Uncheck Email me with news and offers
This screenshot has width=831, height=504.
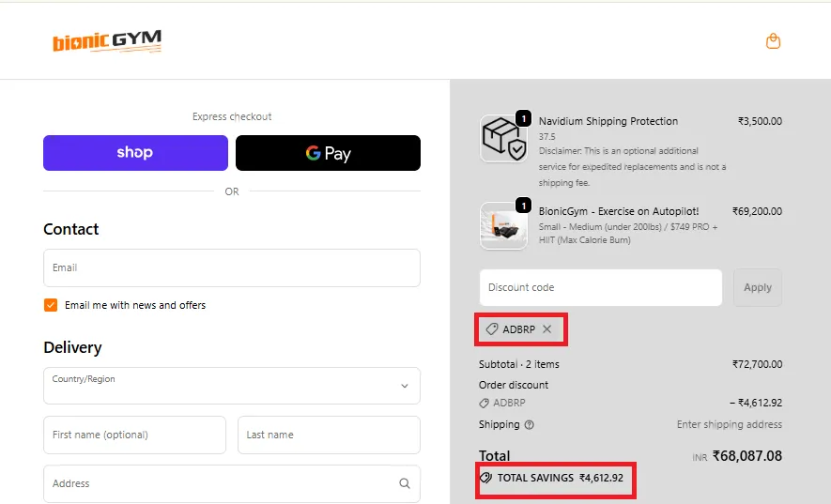click(51, 305)
